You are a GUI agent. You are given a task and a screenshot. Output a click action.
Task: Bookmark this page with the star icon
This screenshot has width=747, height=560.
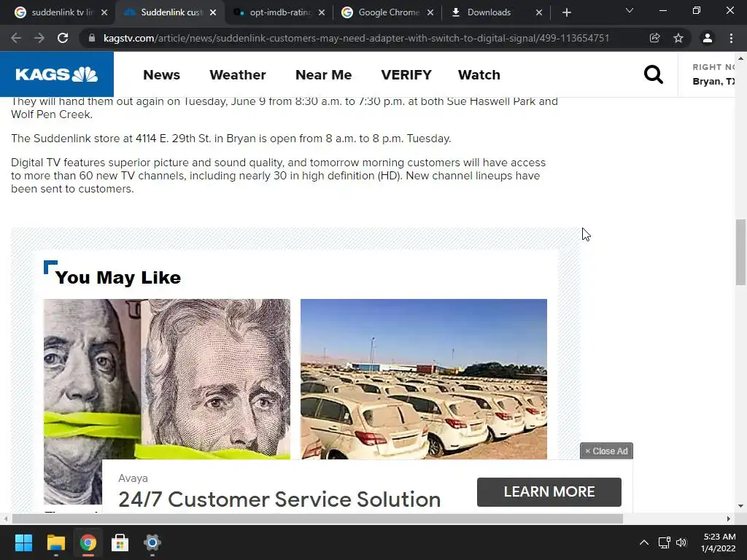678,38
